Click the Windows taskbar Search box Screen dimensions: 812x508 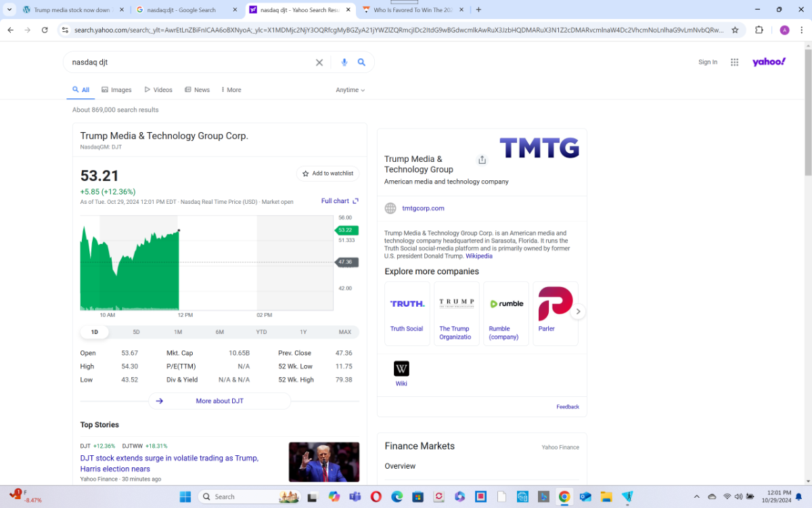248,496
